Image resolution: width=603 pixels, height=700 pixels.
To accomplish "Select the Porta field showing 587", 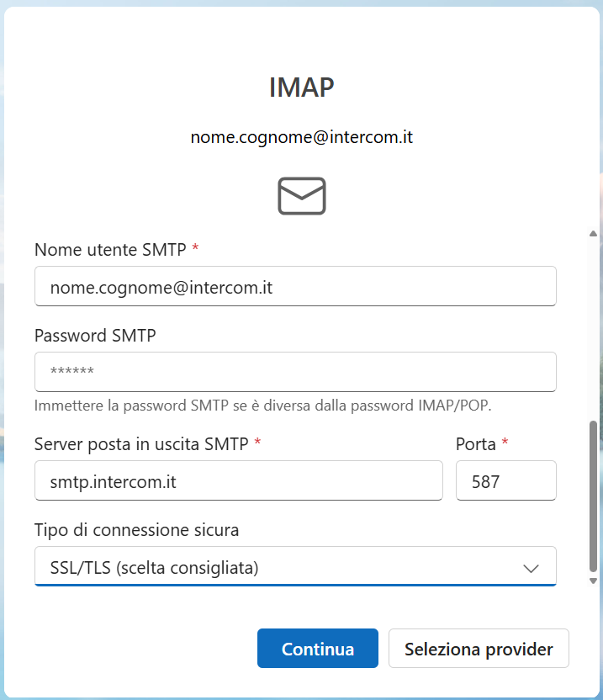I will [x=505, y=481].
